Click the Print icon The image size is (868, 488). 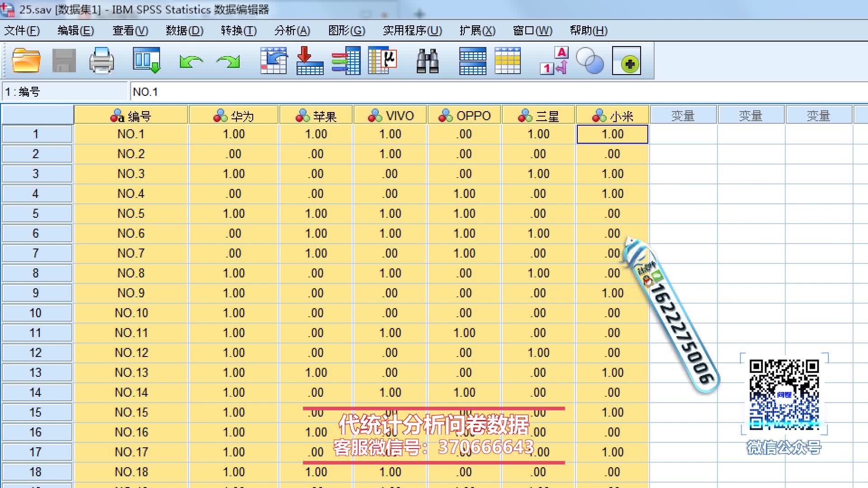102,61
